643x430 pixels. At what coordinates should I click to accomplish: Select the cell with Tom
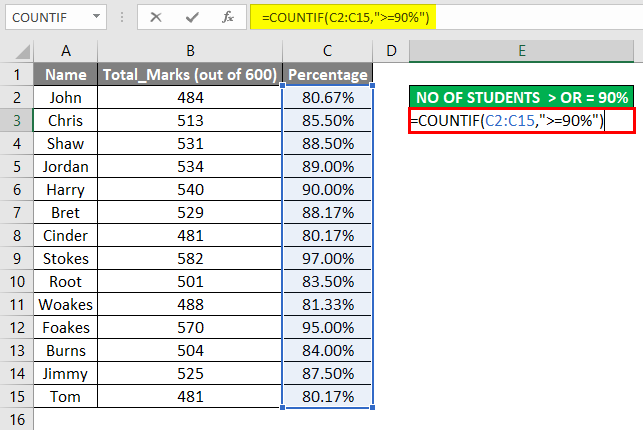(66, 396)
